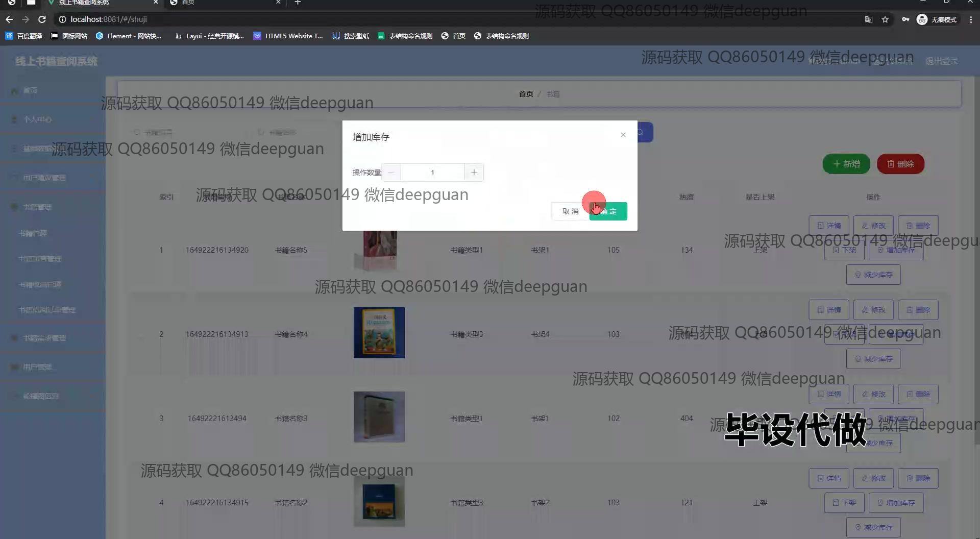Click the 操作数量 number input field
The width and height of the screenshot is (980, 539).
[432, 173]
